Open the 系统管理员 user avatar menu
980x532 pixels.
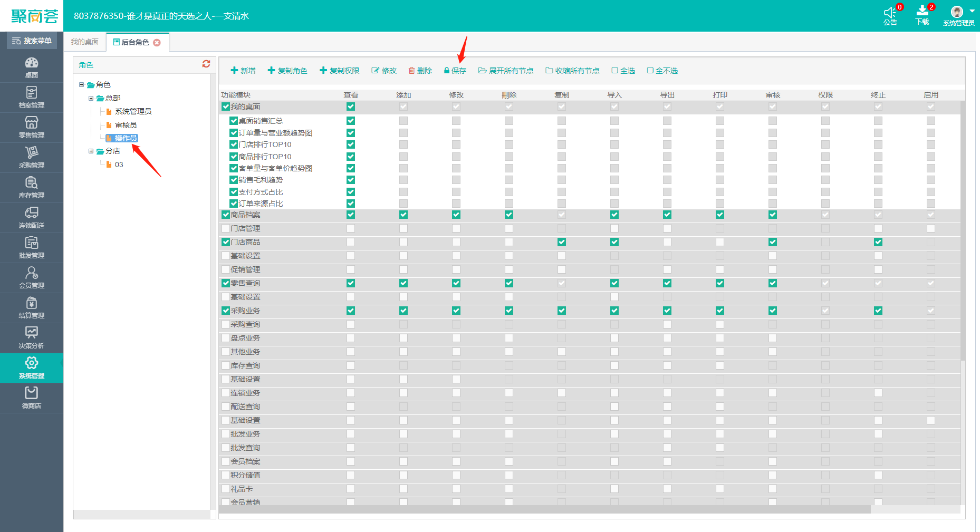pos(959,15)
